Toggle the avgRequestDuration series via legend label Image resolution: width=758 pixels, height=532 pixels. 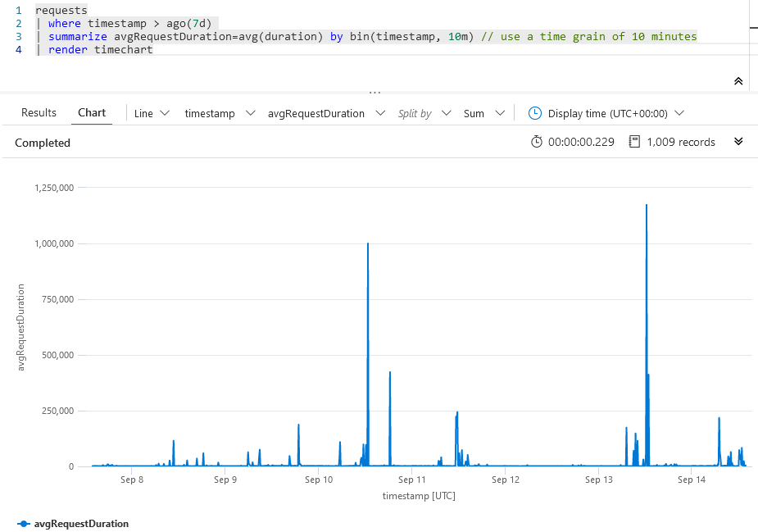[82, 523]
